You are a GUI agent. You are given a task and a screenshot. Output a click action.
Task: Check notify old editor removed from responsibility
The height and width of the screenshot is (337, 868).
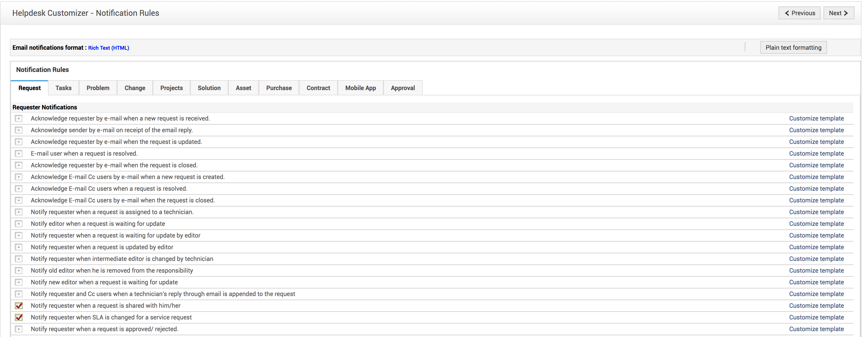coord(19,271)
